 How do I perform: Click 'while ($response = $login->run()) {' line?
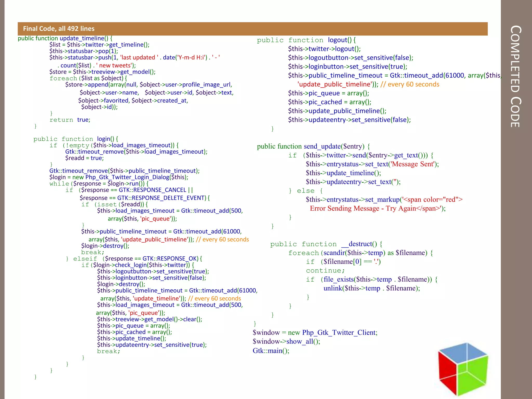click(x=99, y=184)
